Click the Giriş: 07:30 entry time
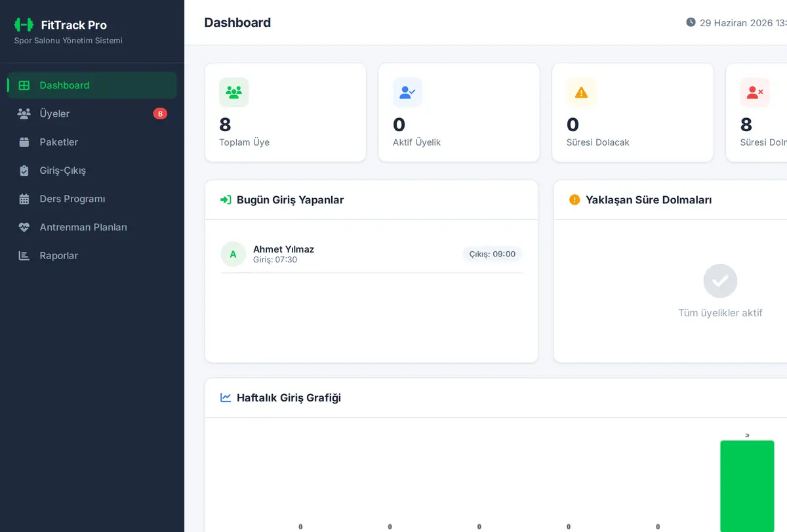 [275, 260]
